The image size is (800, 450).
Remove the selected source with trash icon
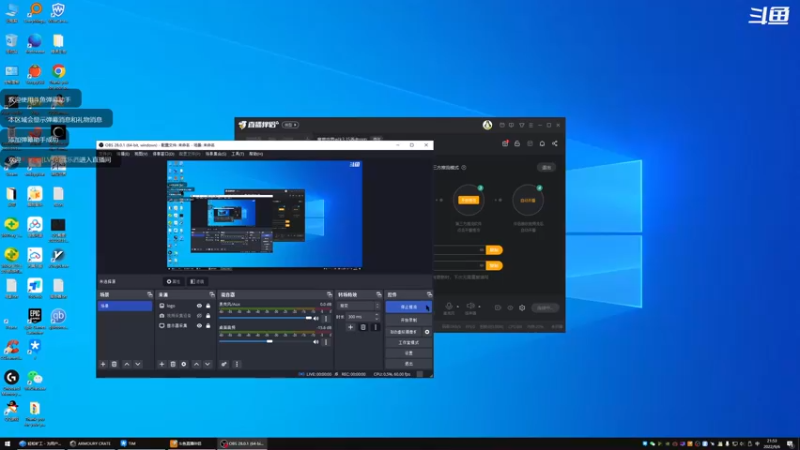[x=173, y=364]
